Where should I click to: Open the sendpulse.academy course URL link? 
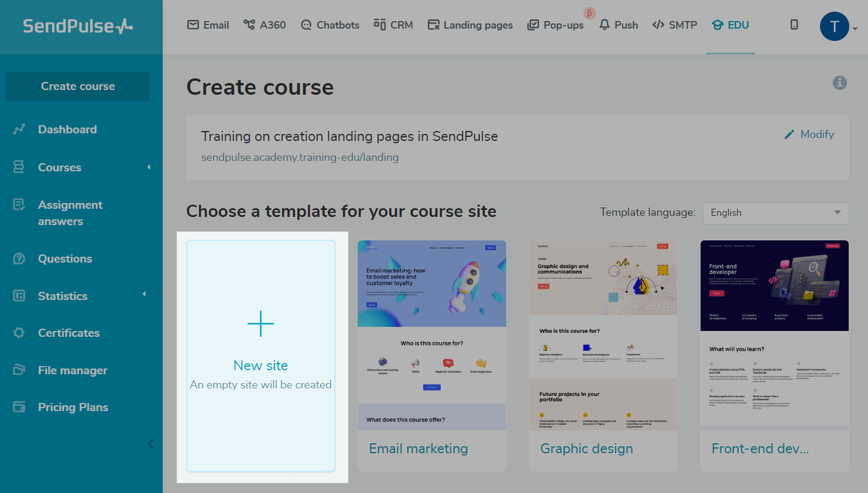300,157
